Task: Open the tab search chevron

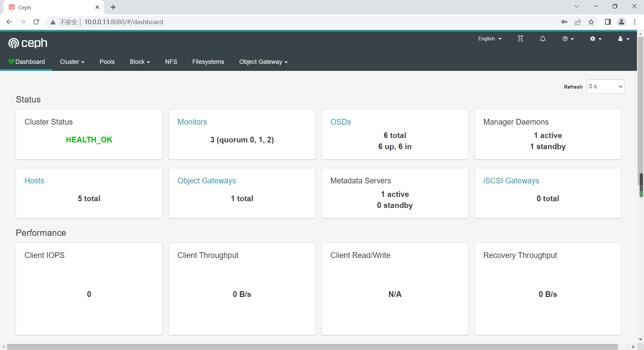Action: point(577,6)
